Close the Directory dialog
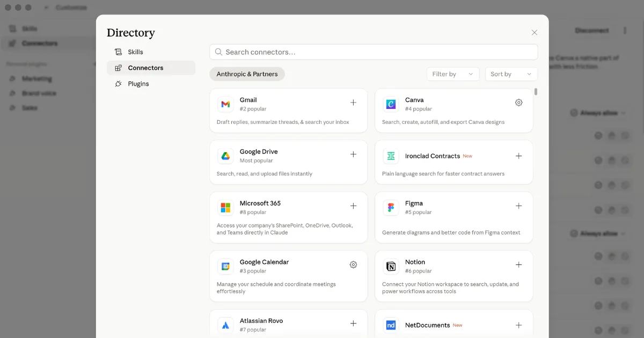Viewport: 644px width, 338px height. tap(534, 33)
